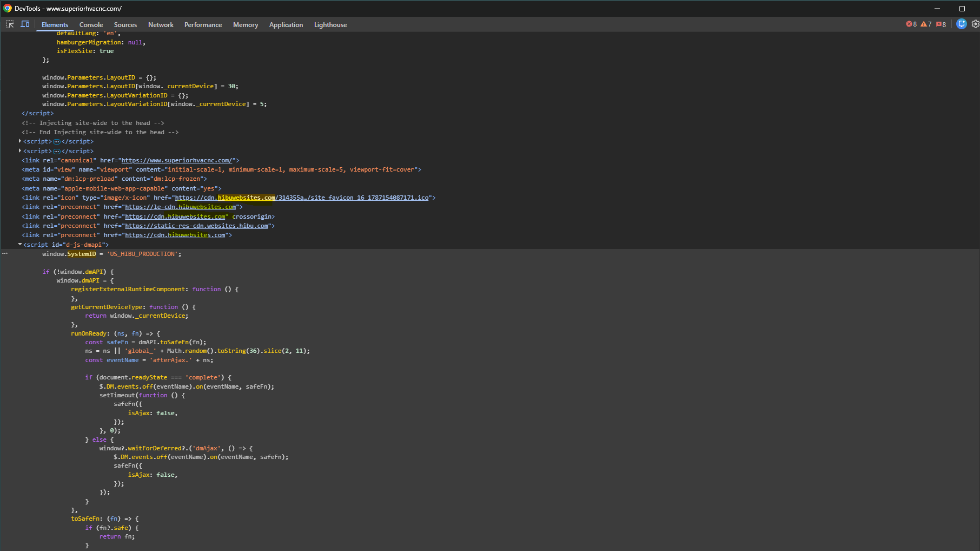Open the Application tab
Image resolution: width=980 pixels, height=551 pixels.
[x=286, y=25]
